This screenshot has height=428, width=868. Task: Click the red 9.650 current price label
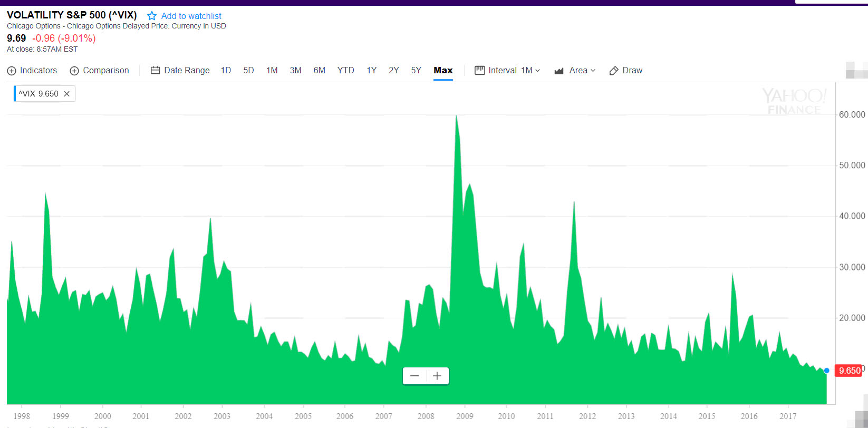(x=849, y=371)
